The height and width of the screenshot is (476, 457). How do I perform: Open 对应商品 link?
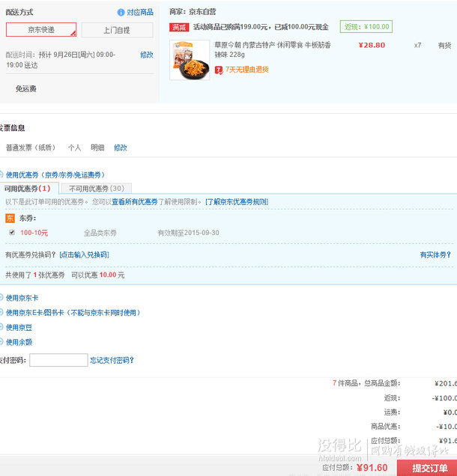[x=140, y=13]
